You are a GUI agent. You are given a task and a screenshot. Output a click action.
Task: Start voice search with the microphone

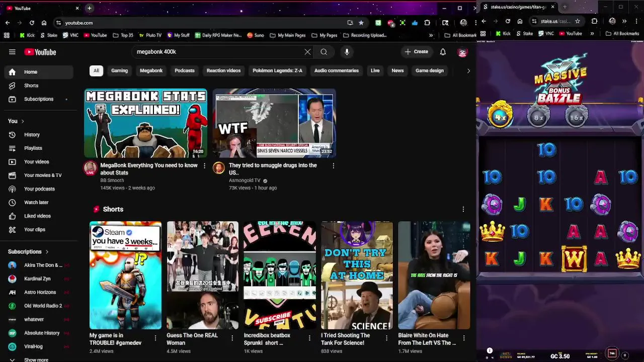point(347,52)
